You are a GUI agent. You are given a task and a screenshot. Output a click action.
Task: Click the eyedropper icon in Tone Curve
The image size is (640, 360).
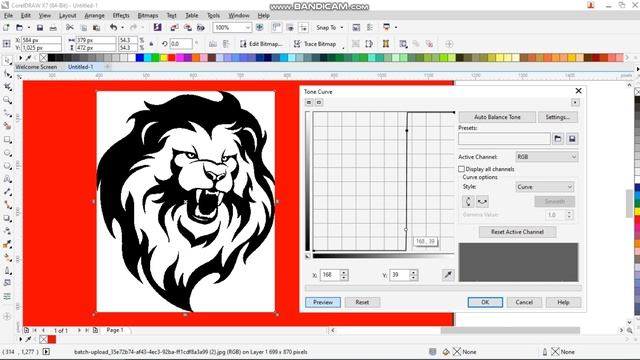[448, 275]
